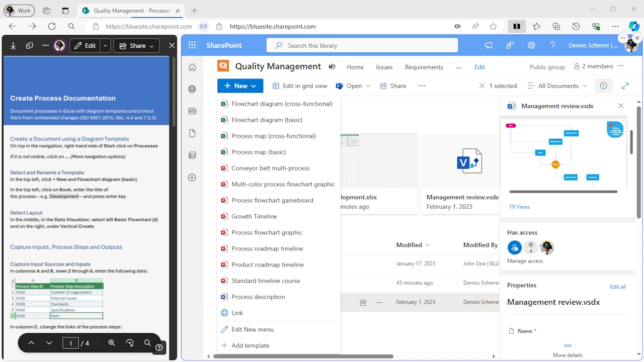
Task: Clear the 1 selected item selection
Action: point(482,86)
